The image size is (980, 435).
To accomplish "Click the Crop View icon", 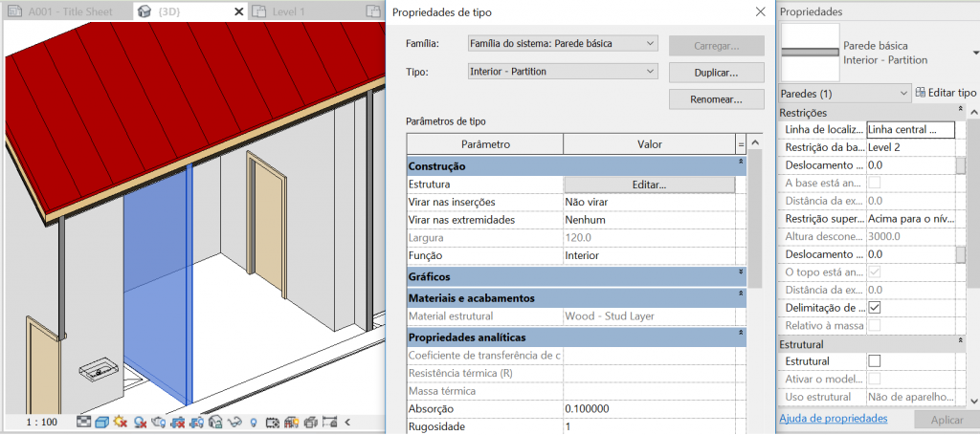I will tap(177, 422).
